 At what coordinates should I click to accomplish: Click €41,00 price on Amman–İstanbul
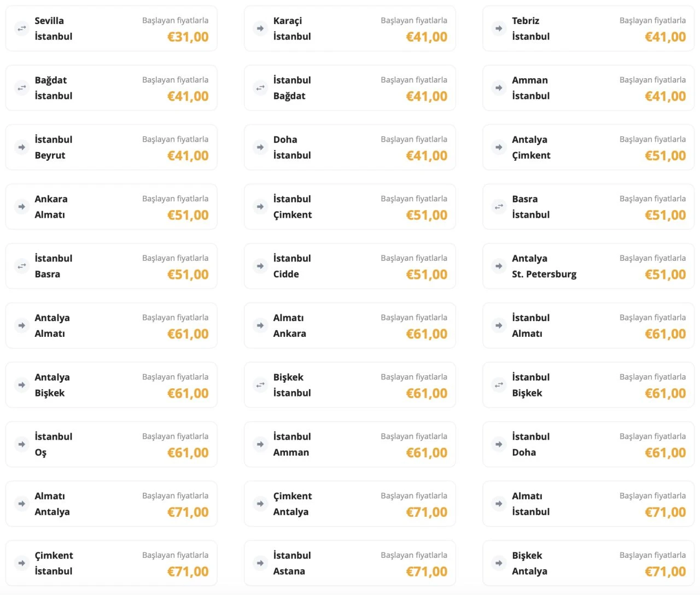pyautogui.click(x=665, y=96)
